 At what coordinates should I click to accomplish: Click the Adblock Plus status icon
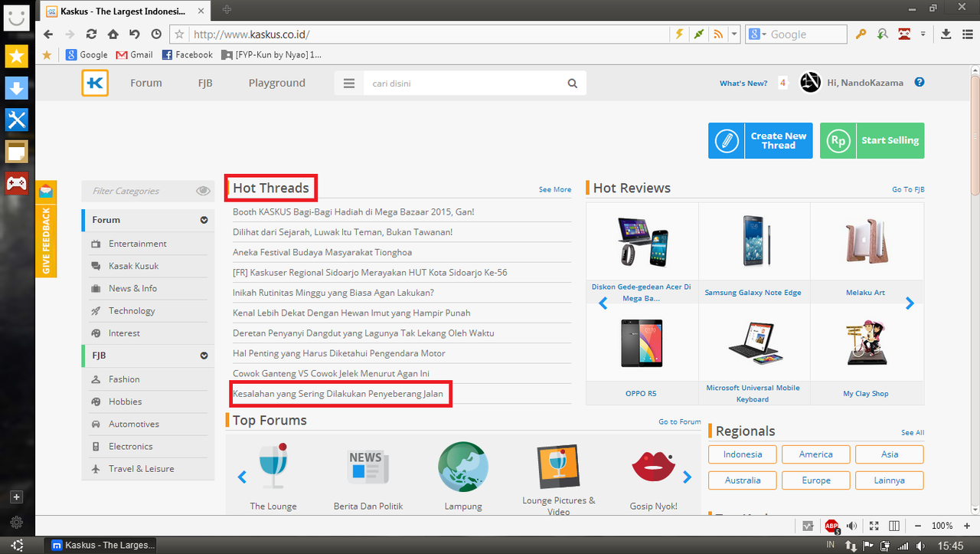click(831, 526)
